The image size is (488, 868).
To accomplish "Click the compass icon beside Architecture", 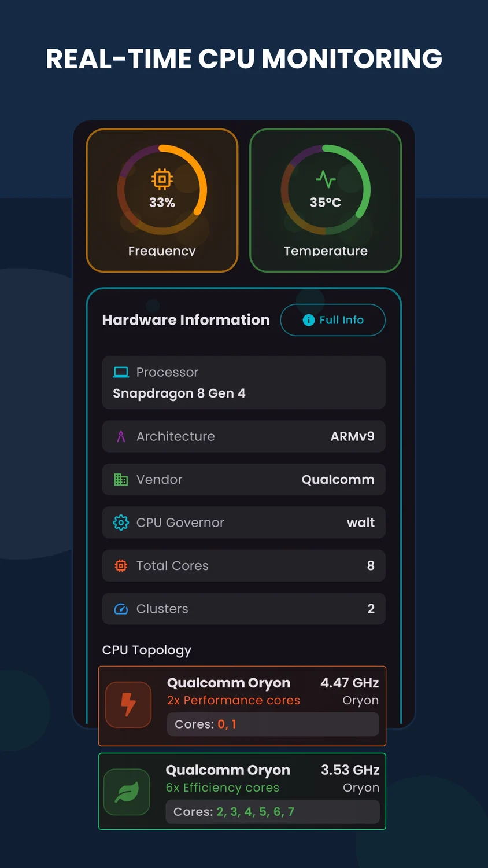I will coord(121,436).
